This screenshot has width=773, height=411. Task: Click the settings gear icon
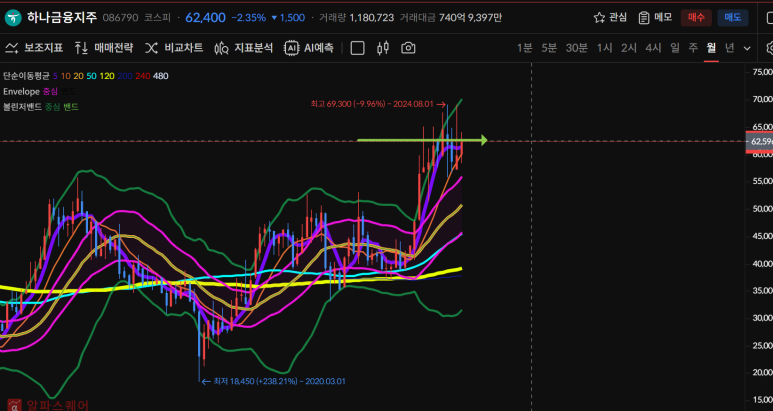coord(770,48)
